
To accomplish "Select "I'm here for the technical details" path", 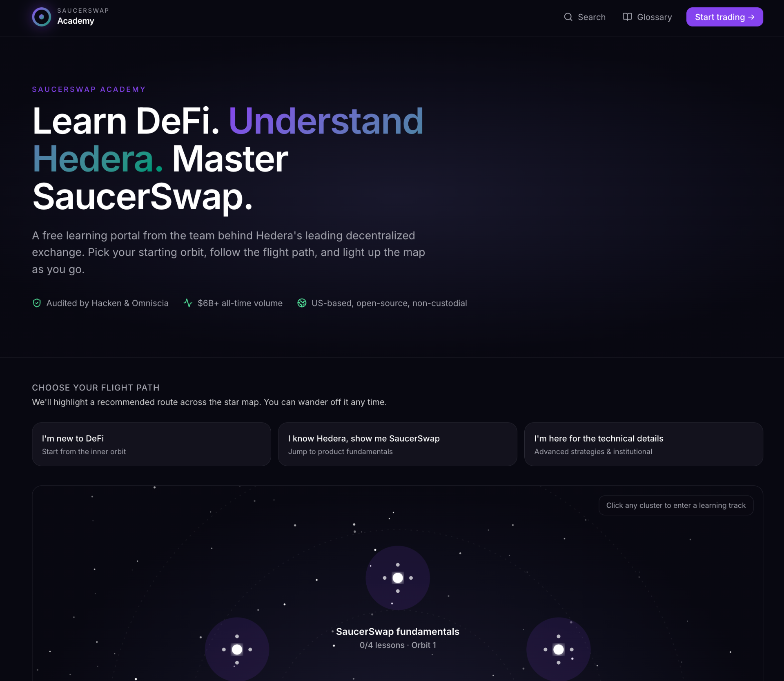I will tap(644, 444).
